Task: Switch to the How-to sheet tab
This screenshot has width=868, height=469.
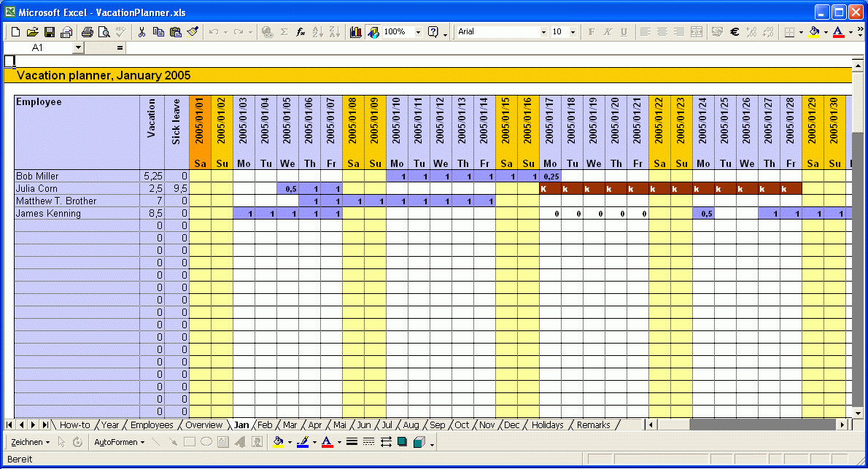Action: click(x=74, y=425)
